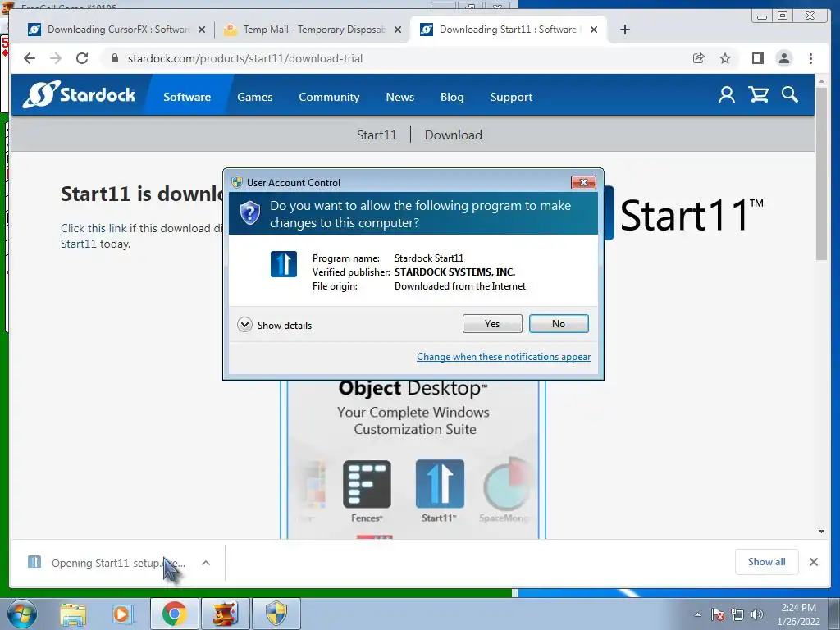The height and width of the screenshot is (630, 840).
Task: Close the Downloading Start11 tab
Action: (594, 30)
